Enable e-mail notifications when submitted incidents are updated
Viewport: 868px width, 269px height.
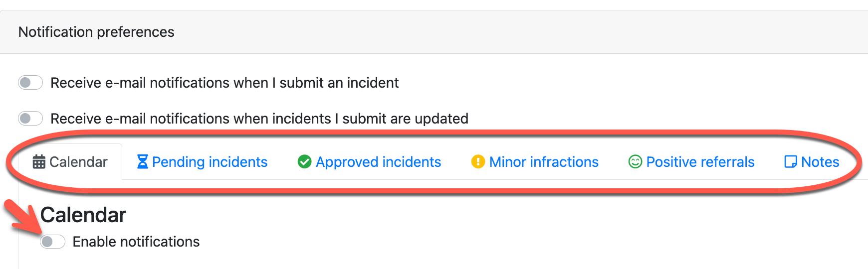(30, 119)
